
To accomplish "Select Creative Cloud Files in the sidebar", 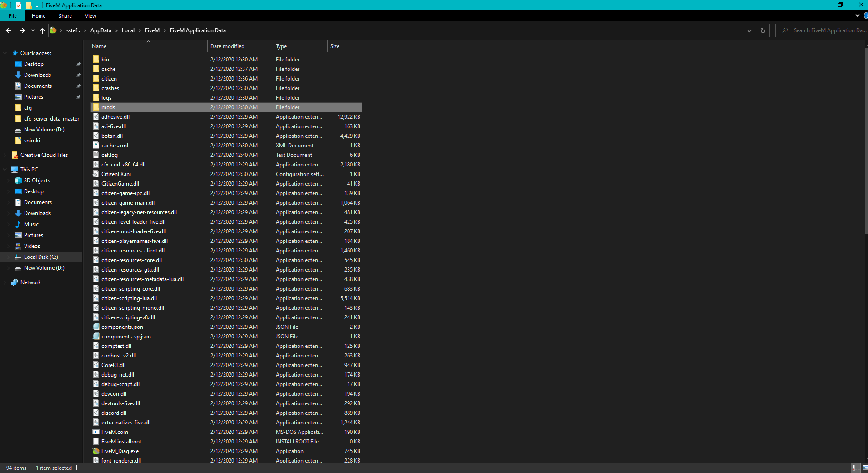I will tap(44, 155).
